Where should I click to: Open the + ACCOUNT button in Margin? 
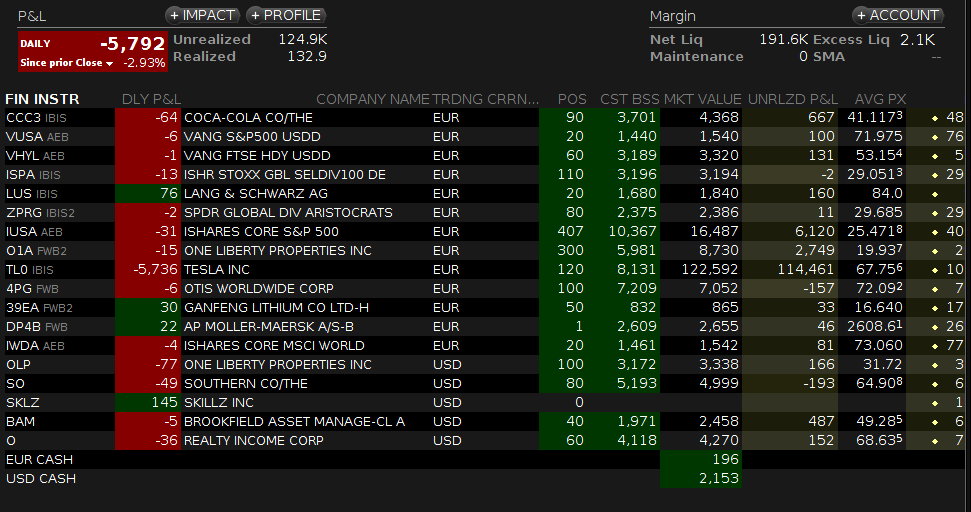[x=898, y=15]
